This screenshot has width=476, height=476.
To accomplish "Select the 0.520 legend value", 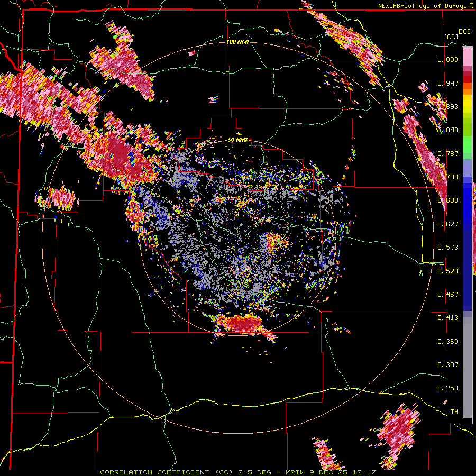I will click(448, 271).
